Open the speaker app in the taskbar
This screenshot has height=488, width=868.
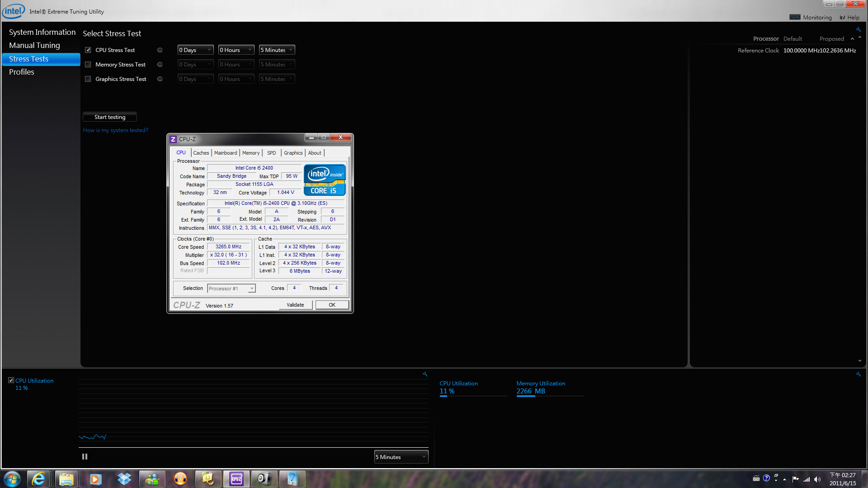264,479
